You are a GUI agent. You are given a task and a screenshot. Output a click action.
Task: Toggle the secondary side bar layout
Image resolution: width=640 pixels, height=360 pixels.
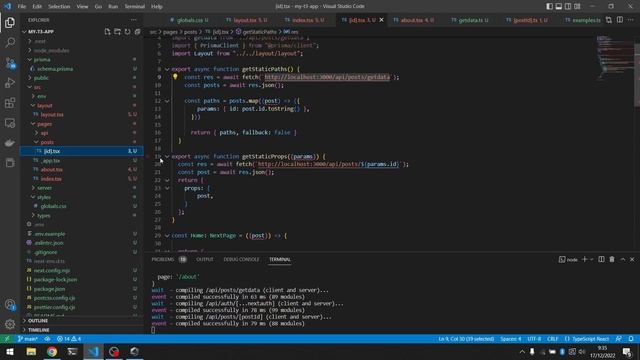tap(568, 6)
